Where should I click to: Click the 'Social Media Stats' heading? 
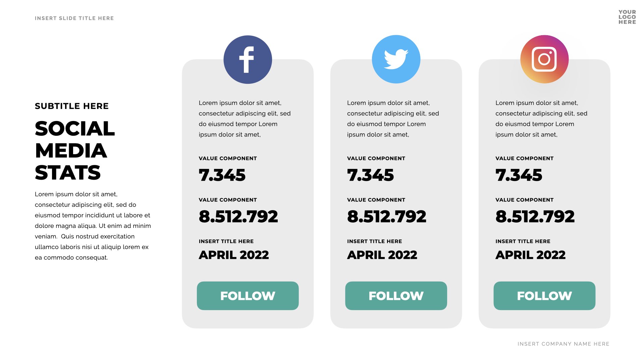click(x=75, y=150)
